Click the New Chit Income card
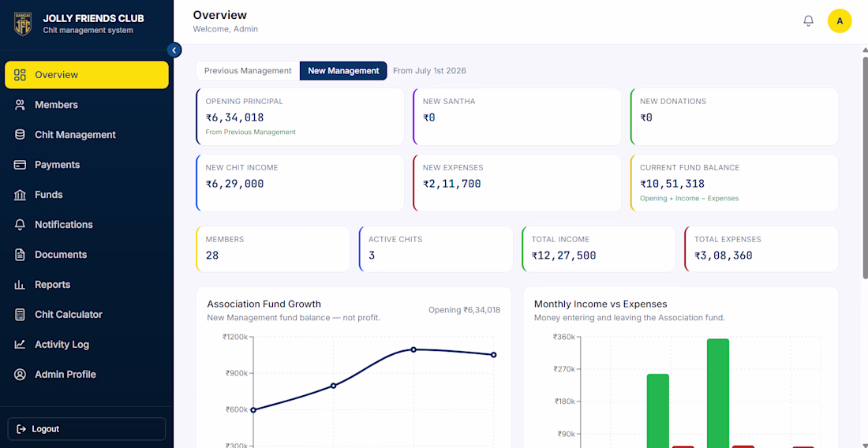Screen dimensions: 868x448 pyautogui.click(x=300, y=183)
